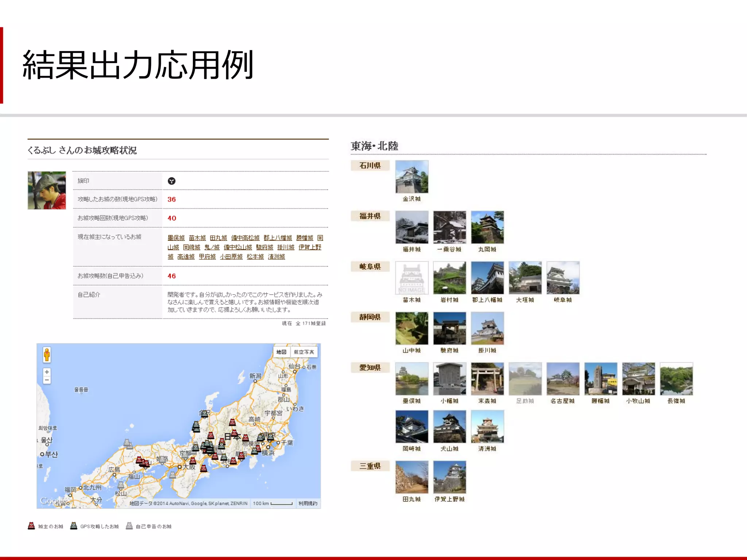Open the 勝幡城 link in castle list

305,238
